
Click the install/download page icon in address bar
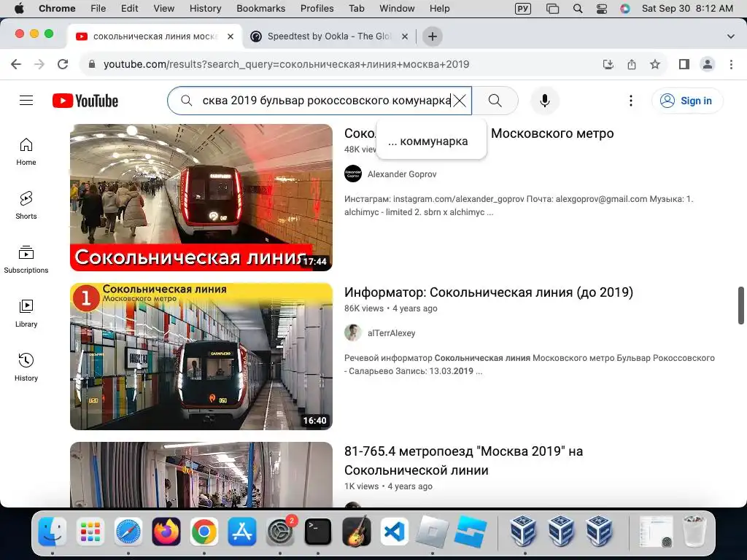coord(608,64)
